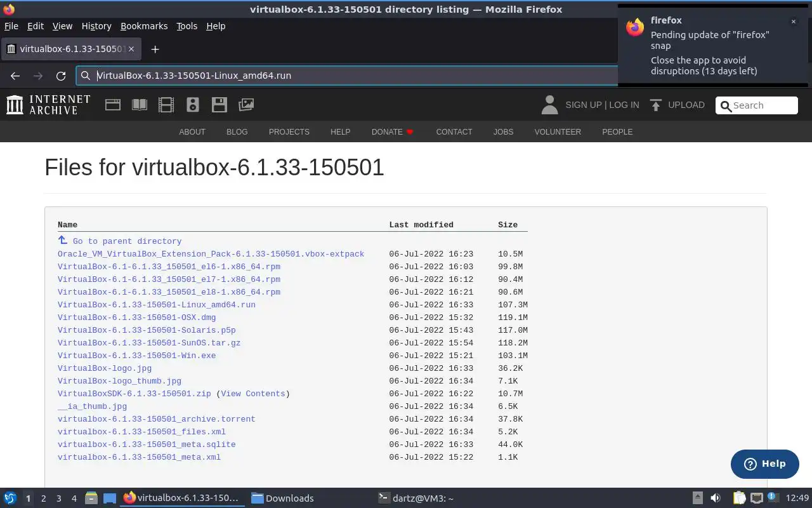Open the Tools menu
Screen dimensions: 812x508
click(187, 26)
